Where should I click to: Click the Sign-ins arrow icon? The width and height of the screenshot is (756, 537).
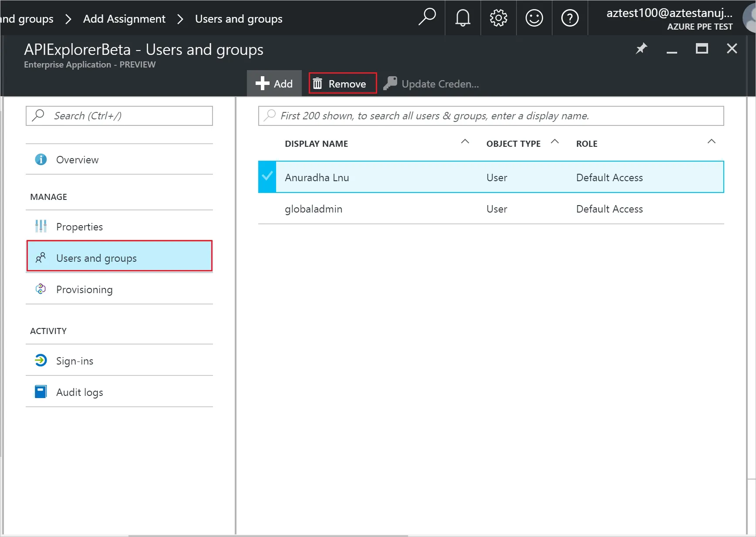(x=41, y=360)
